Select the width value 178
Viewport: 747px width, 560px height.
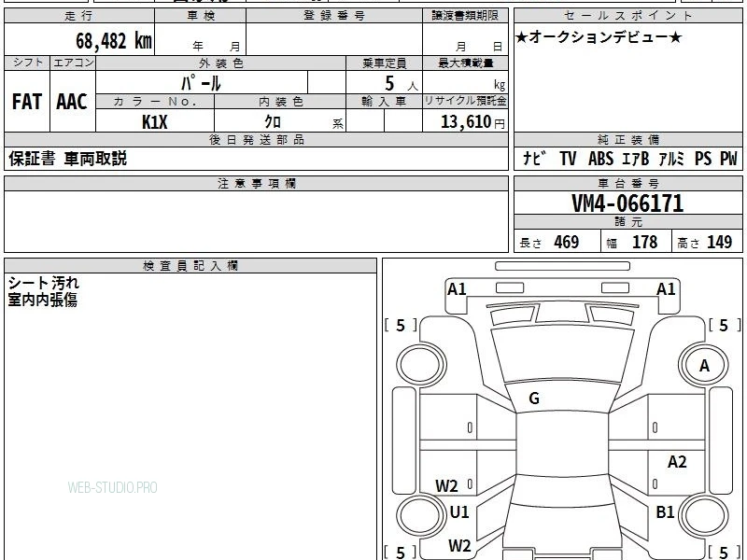pos(644,243)
